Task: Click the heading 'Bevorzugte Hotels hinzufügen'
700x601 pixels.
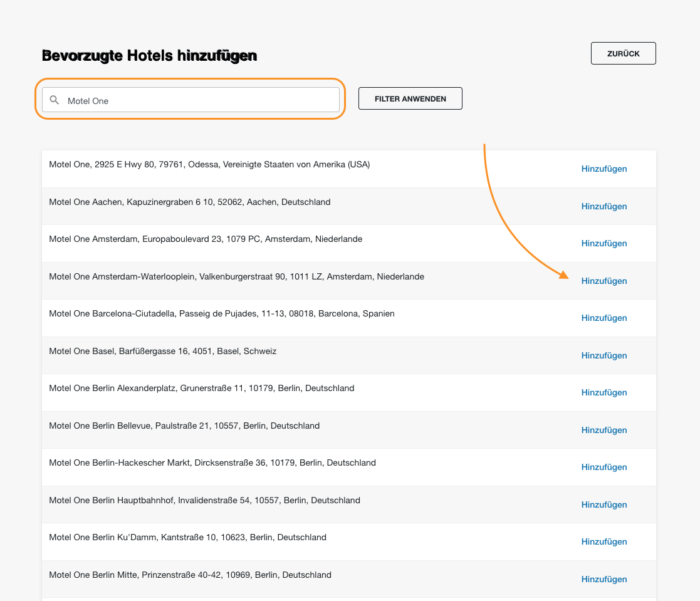Action: tap(150, 55)
